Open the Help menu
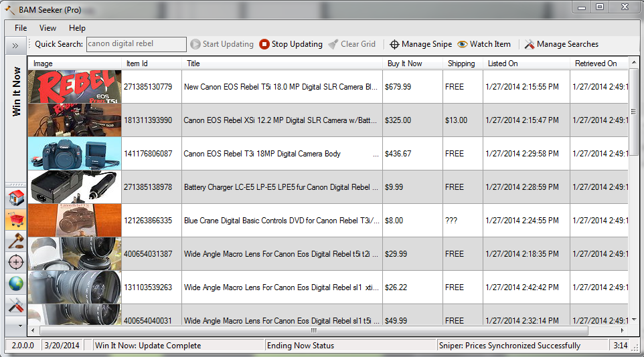Screen dimensions: 644x357 [77, 28]
